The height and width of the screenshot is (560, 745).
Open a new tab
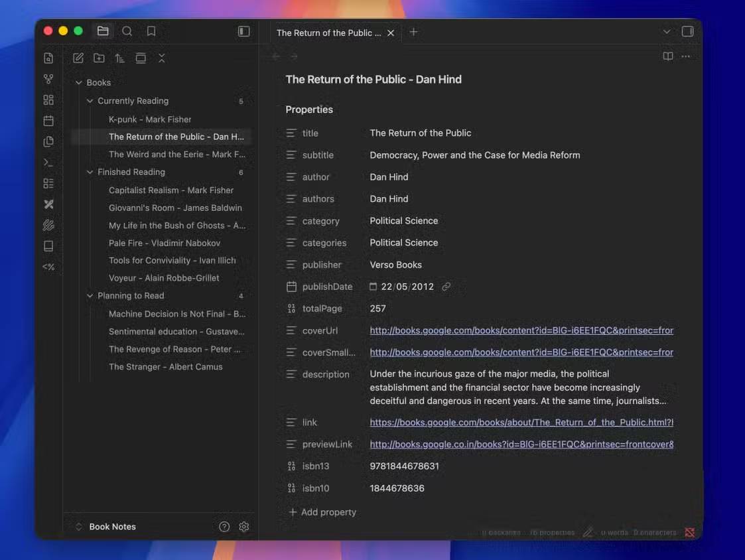(413, 32)
